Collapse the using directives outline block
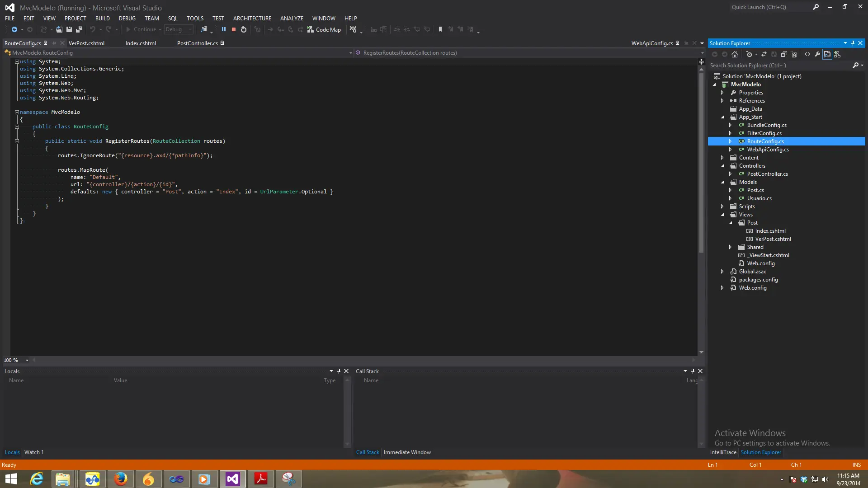 17,61
